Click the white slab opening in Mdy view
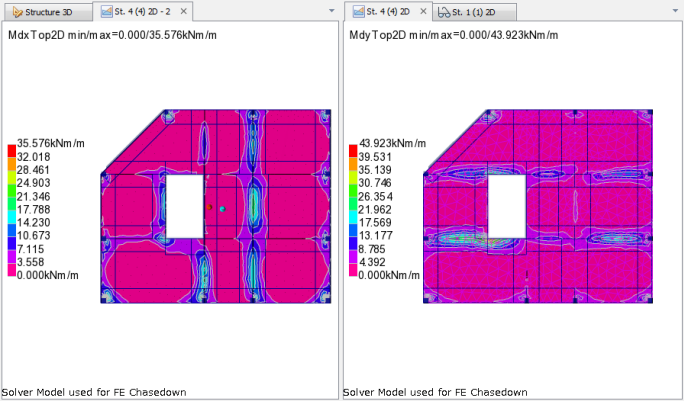684x401 pixels. (507, 206)
